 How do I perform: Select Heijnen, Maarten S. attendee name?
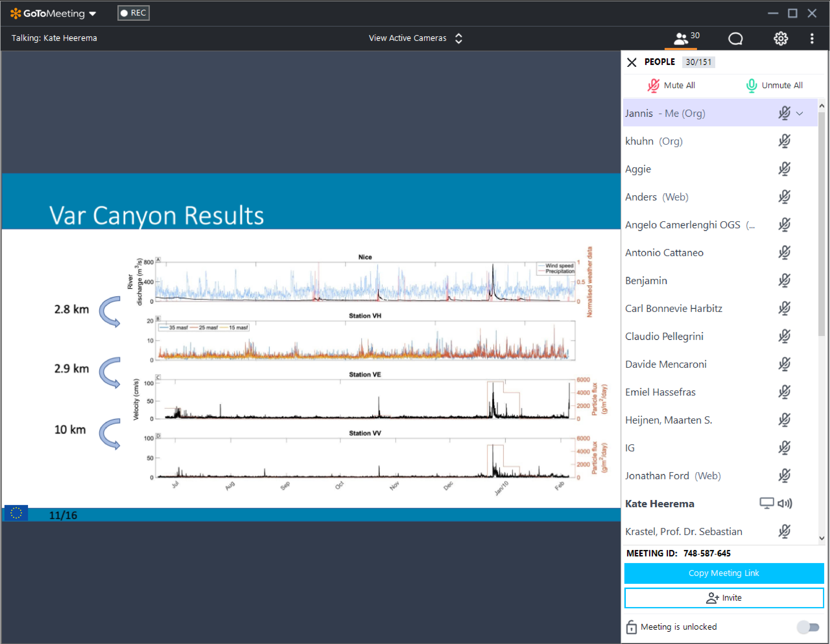pyautogui.click(x=669, y=420)
